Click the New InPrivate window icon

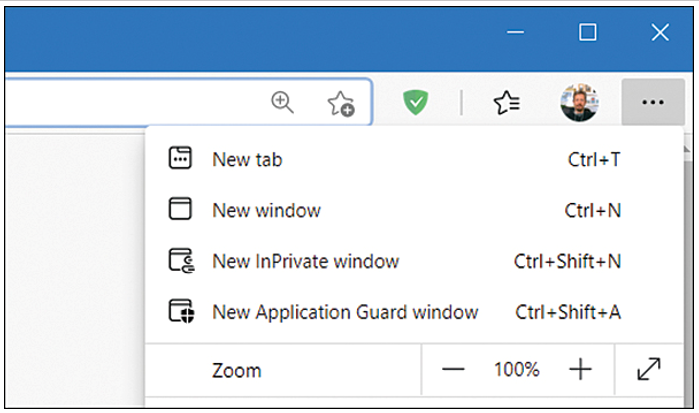click(x=181, y=260)
